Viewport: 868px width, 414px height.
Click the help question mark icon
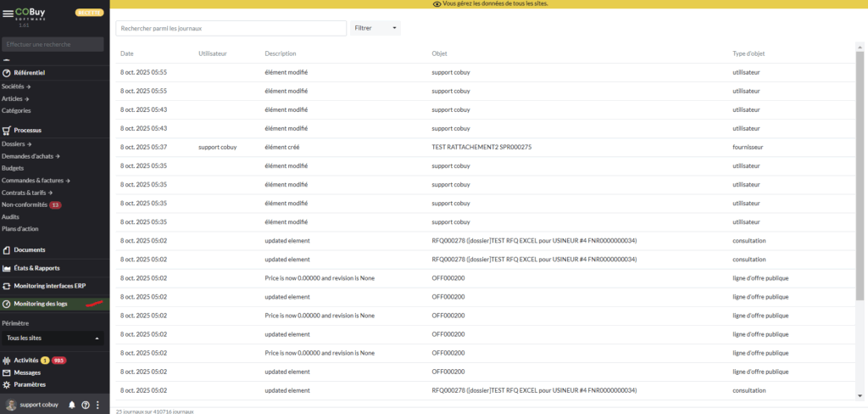coord(86,405)
